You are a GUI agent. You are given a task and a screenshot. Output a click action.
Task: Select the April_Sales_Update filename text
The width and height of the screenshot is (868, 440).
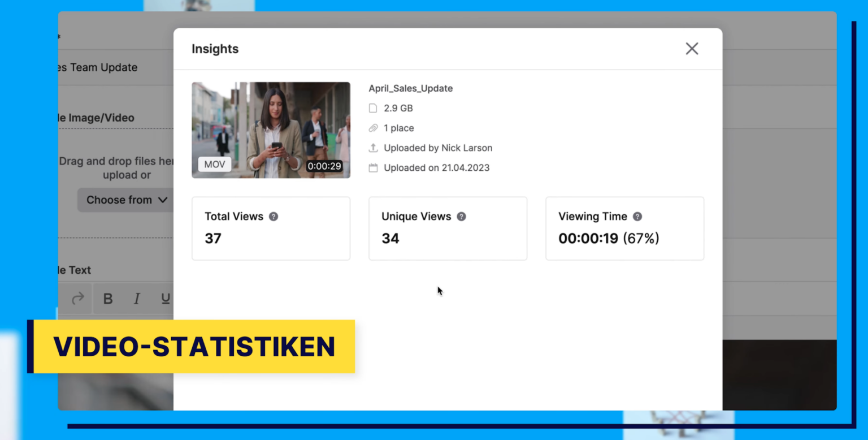pos(411,88)
